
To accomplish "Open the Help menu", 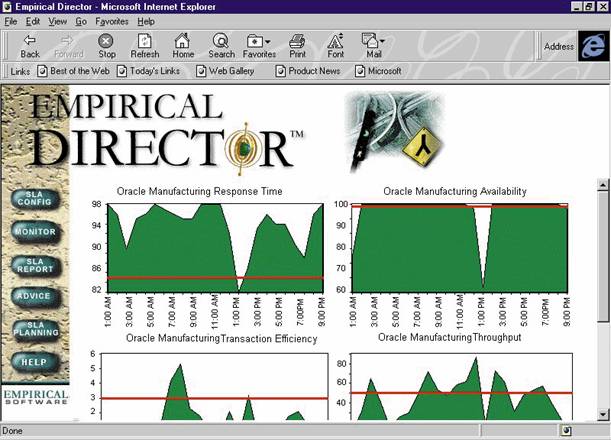I will pyautogui.click(x=146, y=22).
